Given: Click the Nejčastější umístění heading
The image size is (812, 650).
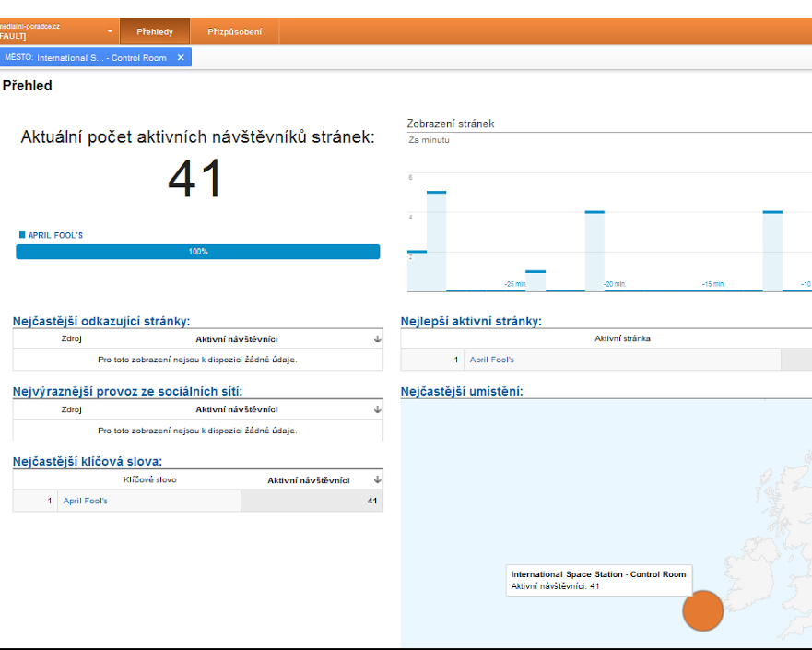Looking at the screenshot, I should [x=462, y=392].
